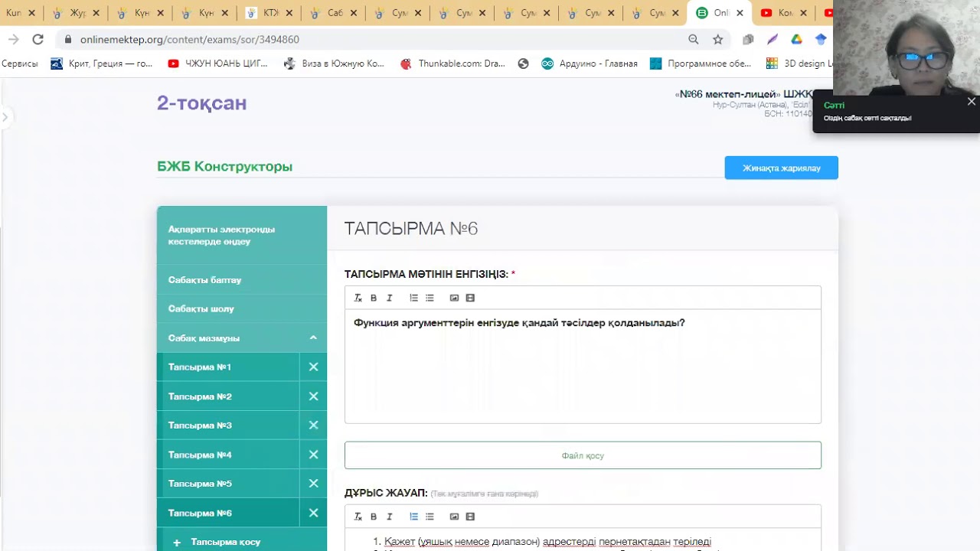The width and height of the screenshot is (980, 551).
Task: Delete Тапсырма №4 with its X icon
Action: (313, 455)
